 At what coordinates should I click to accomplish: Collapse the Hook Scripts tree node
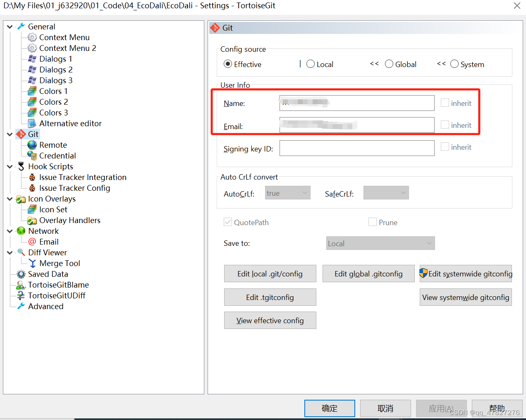click(x=10, y=166)
